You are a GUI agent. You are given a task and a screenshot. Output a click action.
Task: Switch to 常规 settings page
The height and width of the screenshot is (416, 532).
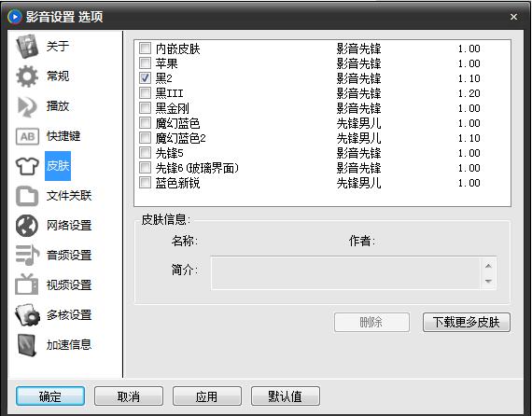(x=58, y=76)
